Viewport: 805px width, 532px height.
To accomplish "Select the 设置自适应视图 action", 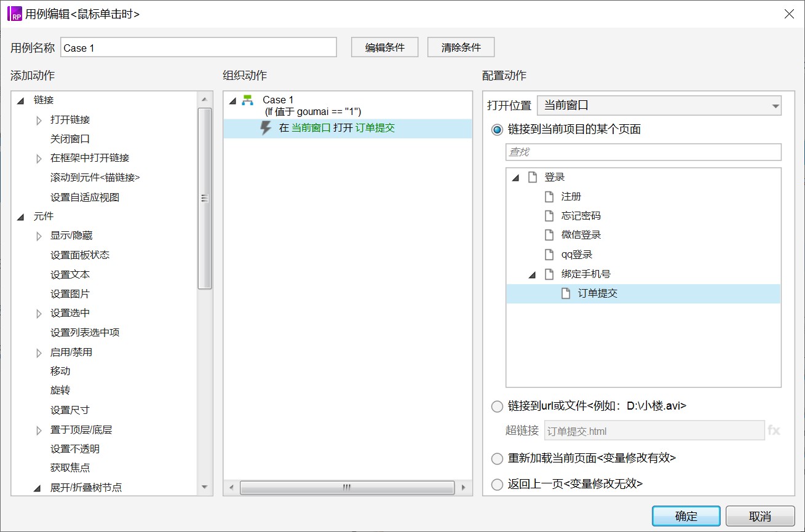I will coord(85,197).
